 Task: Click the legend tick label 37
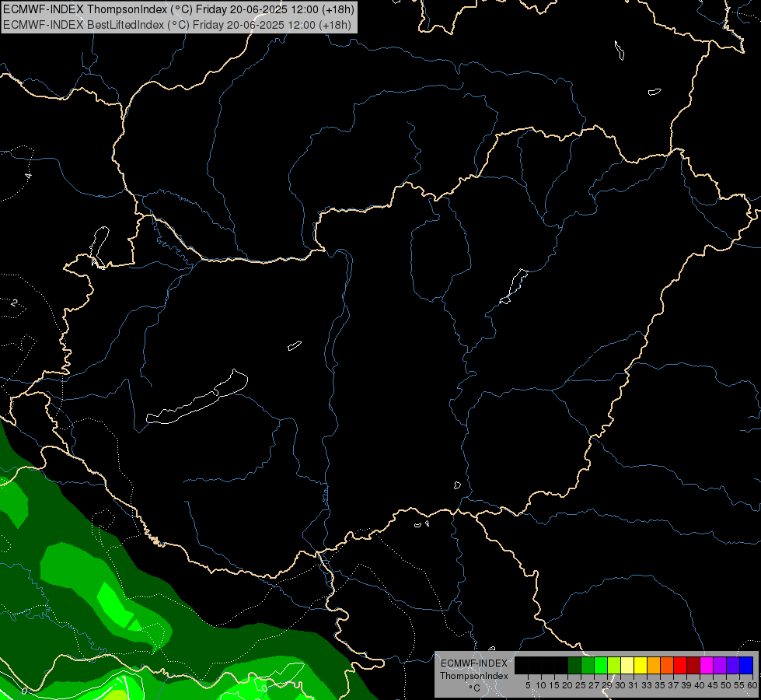click(674, 685)
